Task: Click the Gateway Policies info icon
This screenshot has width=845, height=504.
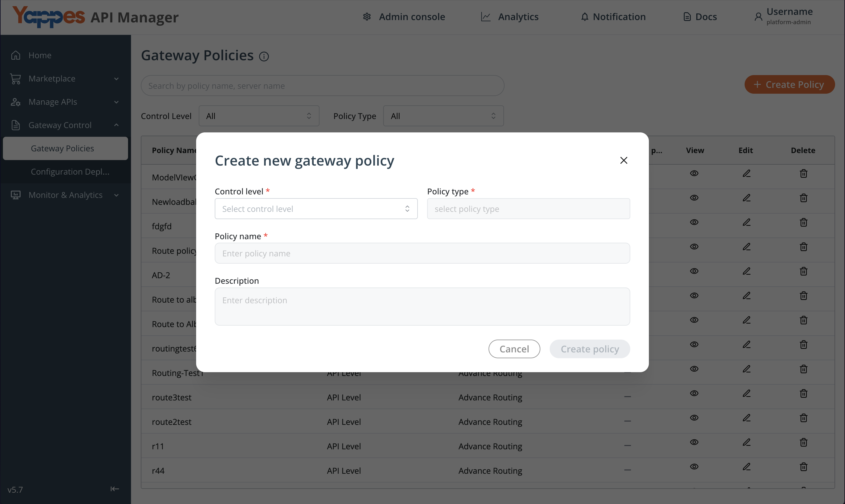Action: click(264, 56)
